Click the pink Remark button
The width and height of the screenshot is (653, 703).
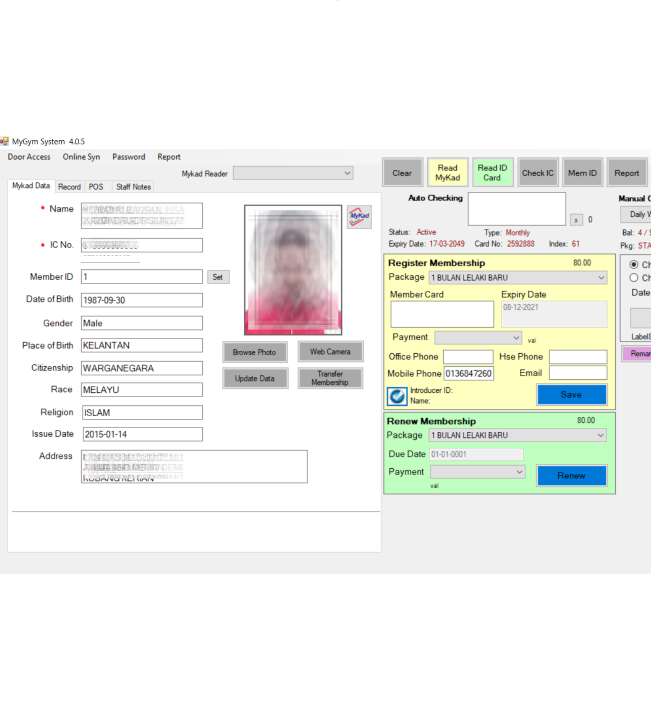(636, 354)
